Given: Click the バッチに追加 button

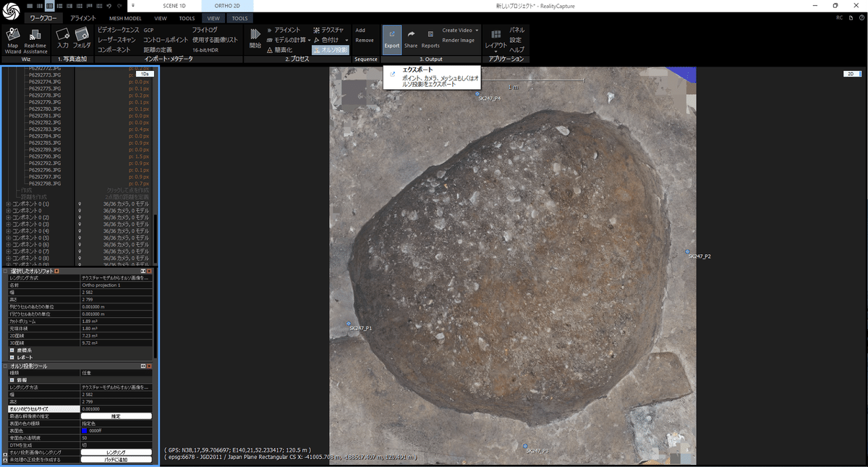Looking at the screenshot, I should point(116,460).
